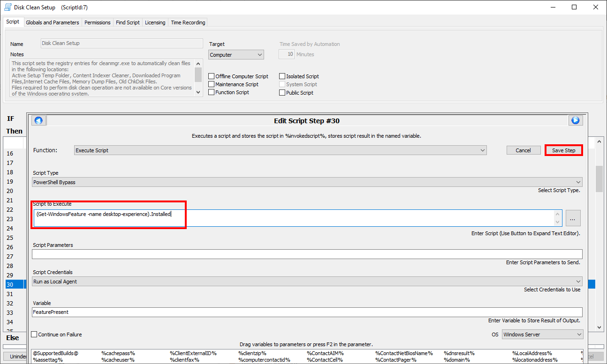The height and width of the screenshot is (364, 607).
Task: Open the Function dropdown showing Execute Script
Action: click(x=281, y=150)
